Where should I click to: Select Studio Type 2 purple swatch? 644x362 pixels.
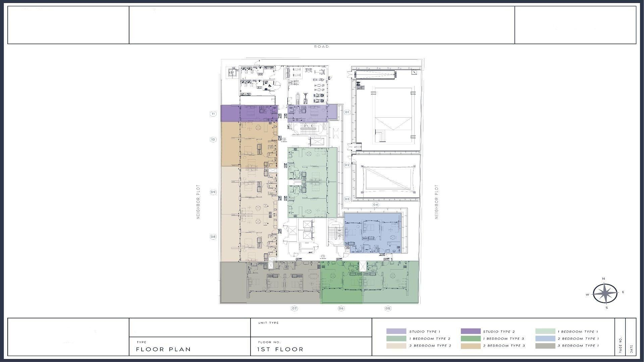(x=471, y=331)
